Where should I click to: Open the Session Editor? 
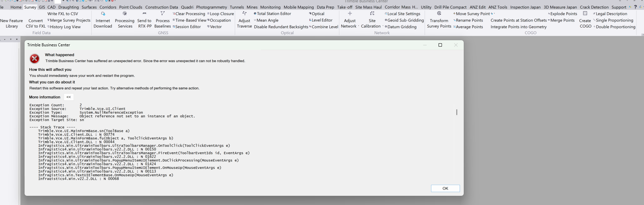(187, 27)
